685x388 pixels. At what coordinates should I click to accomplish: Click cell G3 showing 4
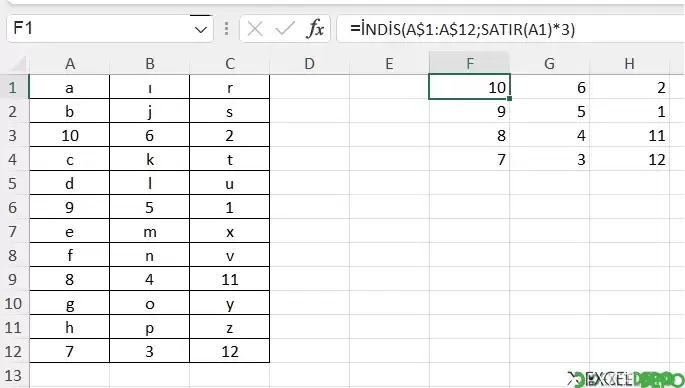(x=550, y=135)
